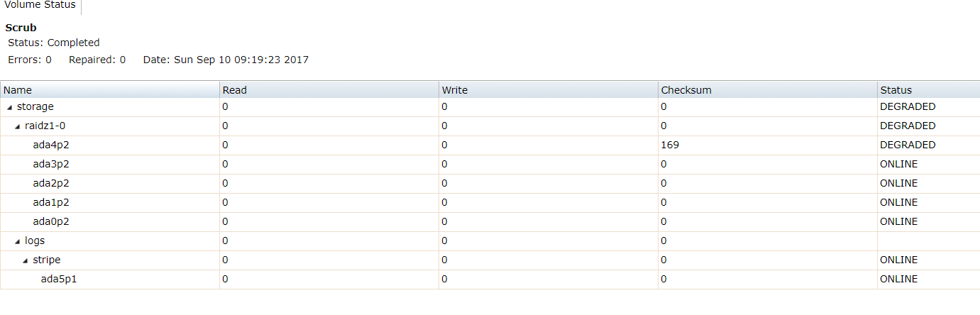The image size is (980, 315).
Task: Click the 'Repaired: 0' scrub text
Action: (97, 60)
